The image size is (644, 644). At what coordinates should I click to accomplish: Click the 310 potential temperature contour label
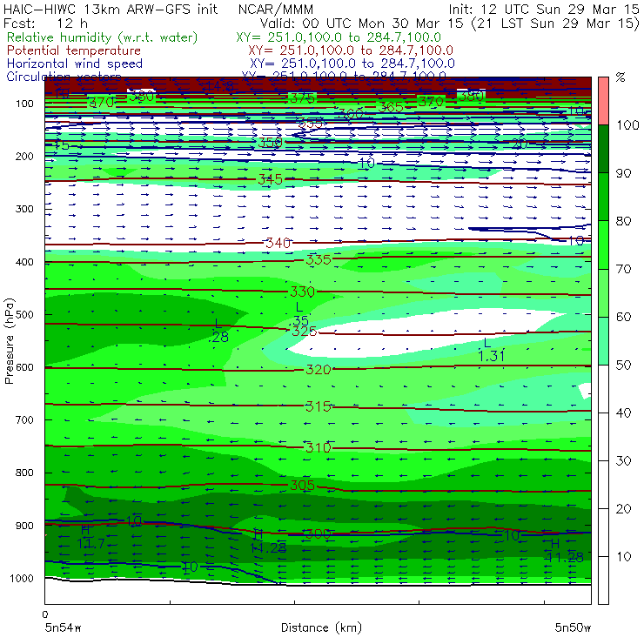[x=319, y=447]
